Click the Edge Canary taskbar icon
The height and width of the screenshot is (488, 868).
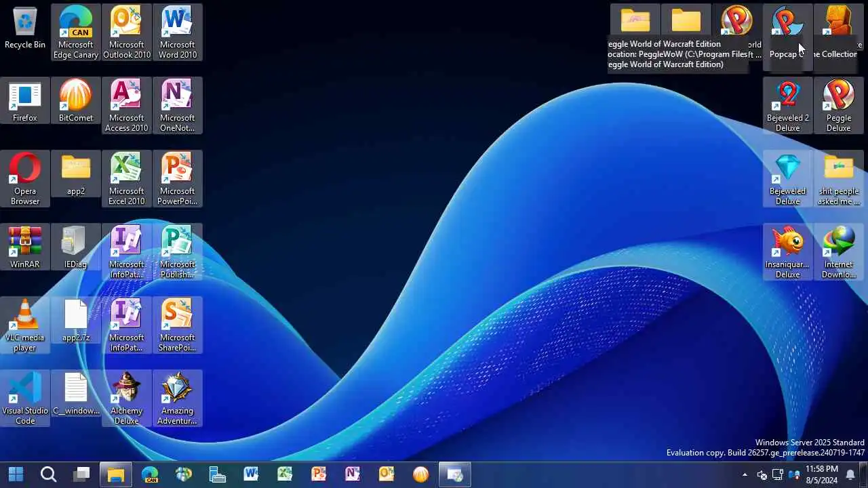pyautogui.click(x=150, y=474)
